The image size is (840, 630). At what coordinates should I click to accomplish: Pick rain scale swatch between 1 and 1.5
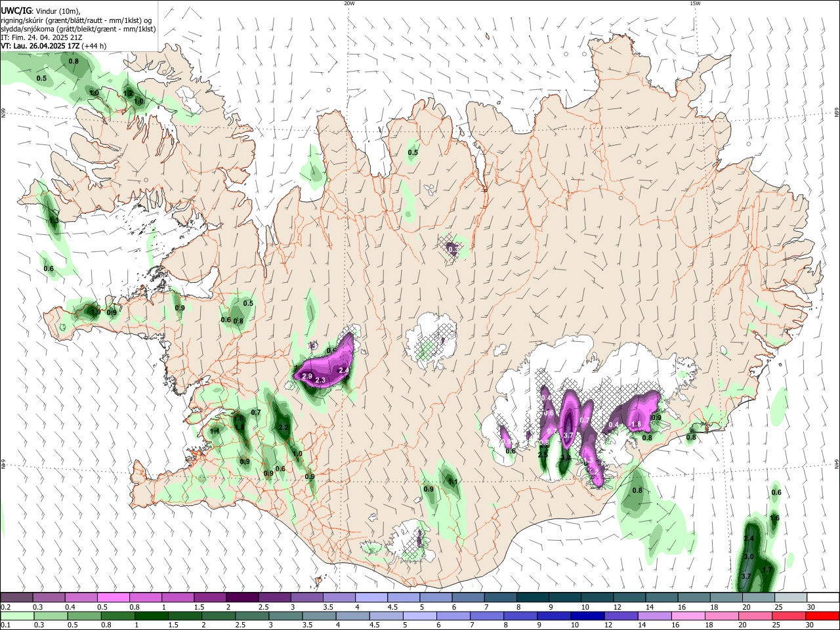151,616
